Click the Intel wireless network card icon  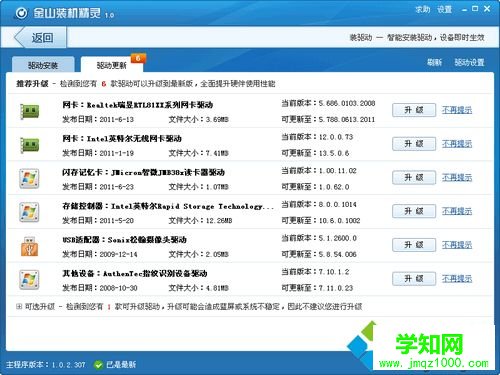pos(30,145)
